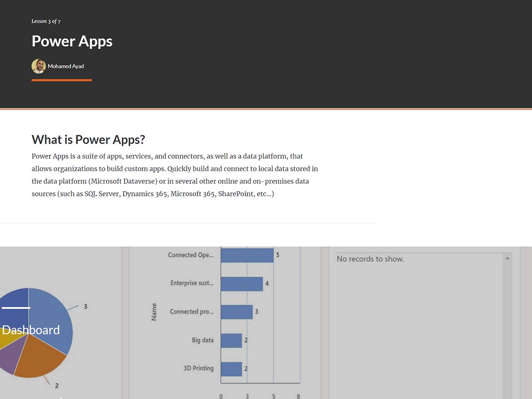Click the No records to show text
Viewport: 532px width, 399px height.
pos(370,259)
